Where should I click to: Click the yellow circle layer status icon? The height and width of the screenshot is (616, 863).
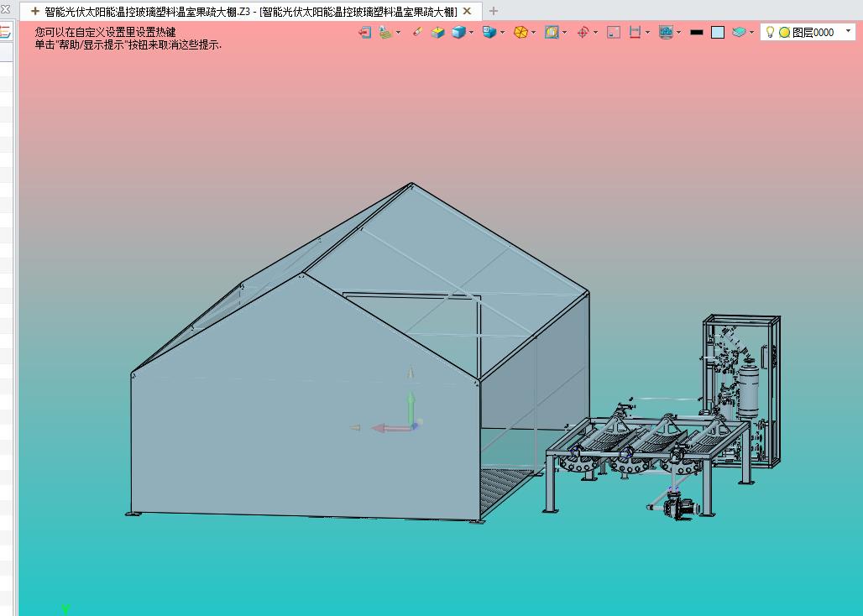pos(784,33)
